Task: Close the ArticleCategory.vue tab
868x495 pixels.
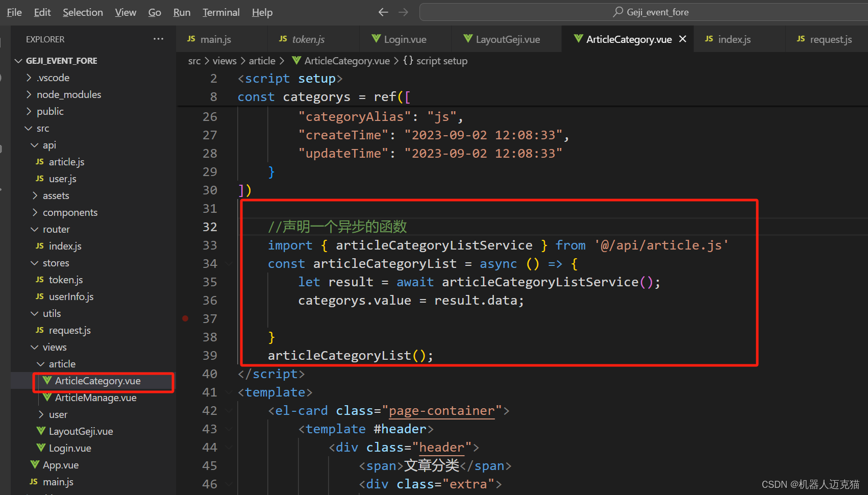Action: coord(683,38)
